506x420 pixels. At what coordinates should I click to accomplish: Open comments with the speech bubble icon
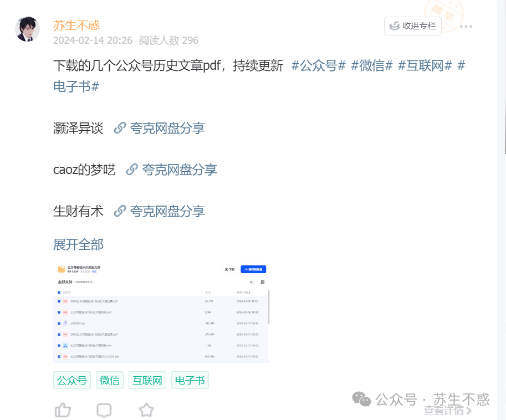(104, 411)
